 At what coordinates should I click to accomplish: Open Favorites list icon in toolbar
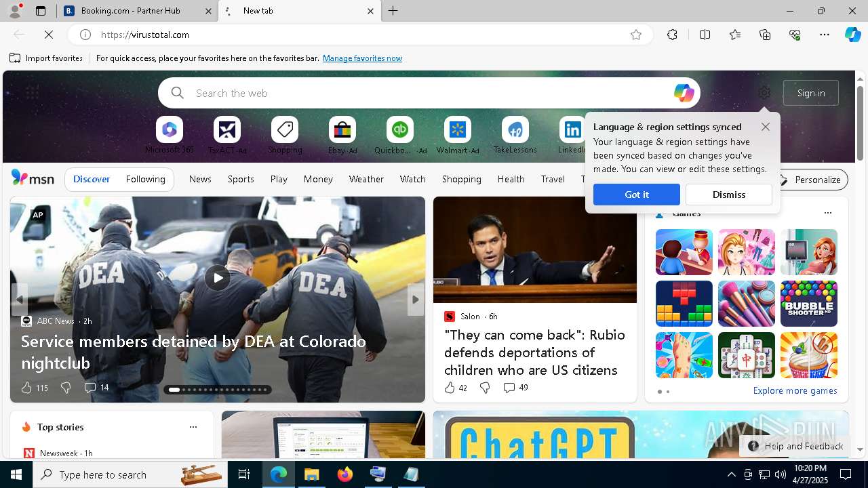735,35
